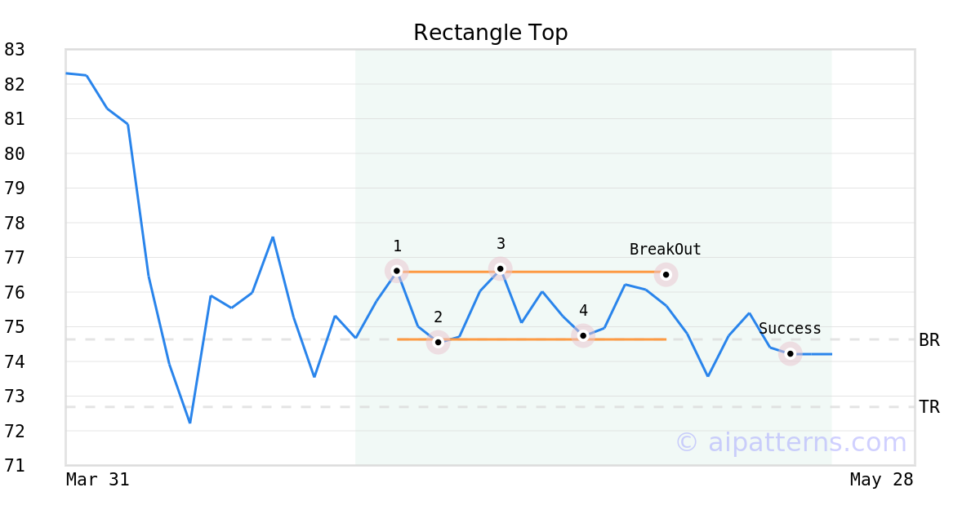980x514 pixels.
Task: Click the 77 value on the price axis
Action: [x=15, y=258]
